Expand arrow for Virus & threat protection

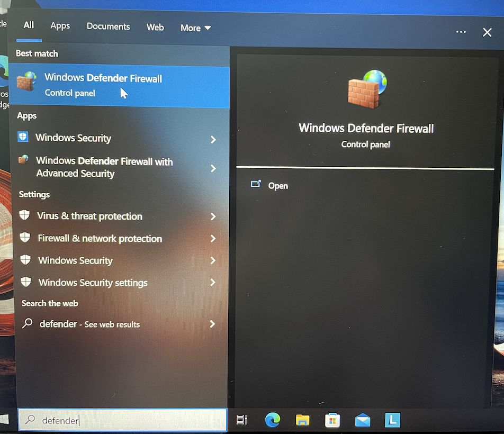coord(213,216)
